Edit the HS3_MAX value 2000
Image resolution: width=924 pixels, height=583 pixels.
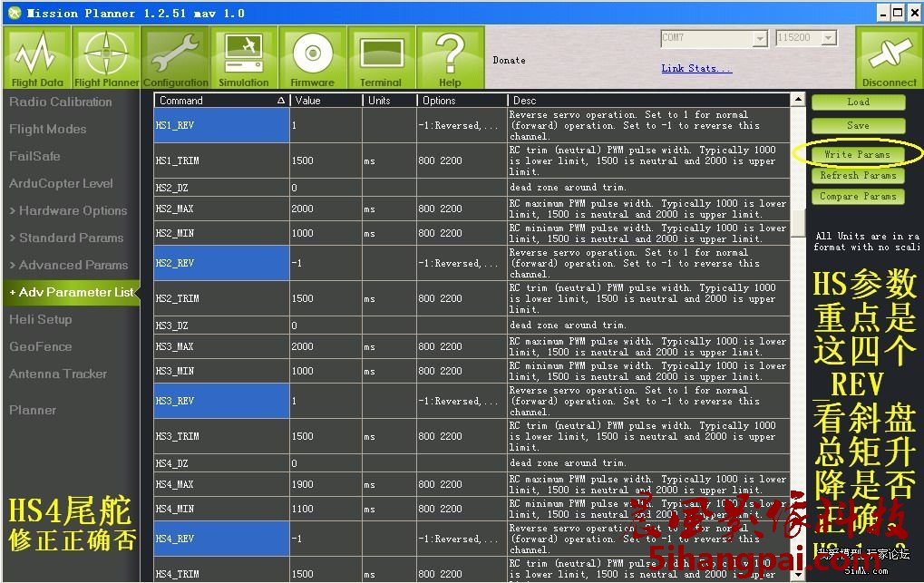(x=326, y=346)
